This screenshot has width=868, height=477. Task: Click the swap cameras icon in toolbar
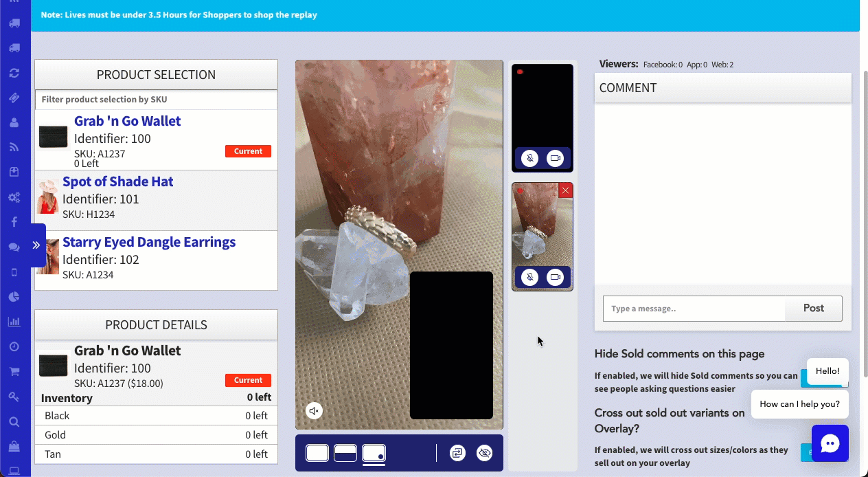coord(458,453)
